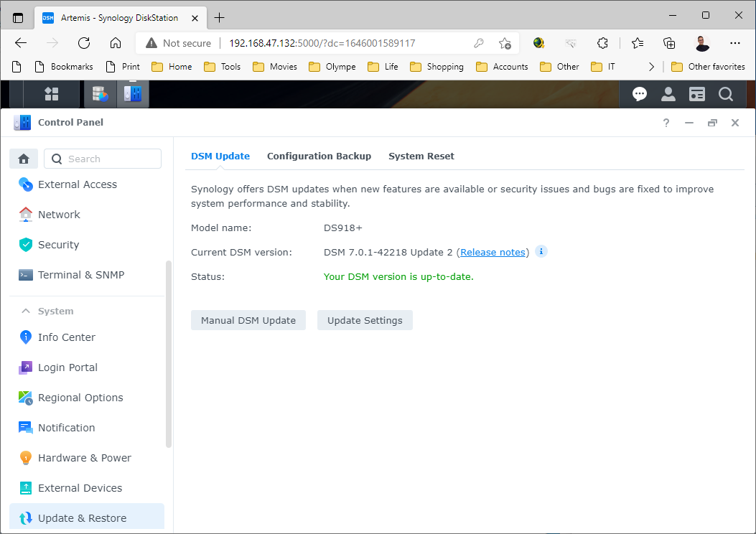Refresh the browser page
Viewport: 756px width, 534px height.
tap(84, 43)
